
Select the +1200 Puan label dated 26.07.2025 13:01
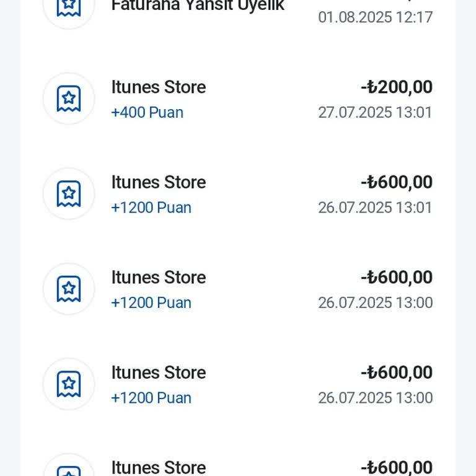point(151,208)
